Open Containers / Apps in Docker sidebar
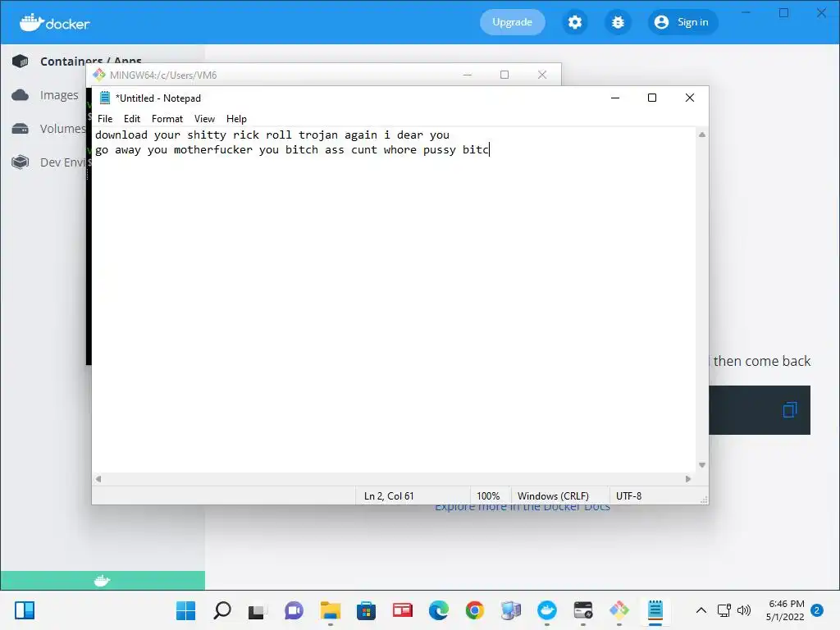Screen dimensions: 840x630 [x=91, y=61]
